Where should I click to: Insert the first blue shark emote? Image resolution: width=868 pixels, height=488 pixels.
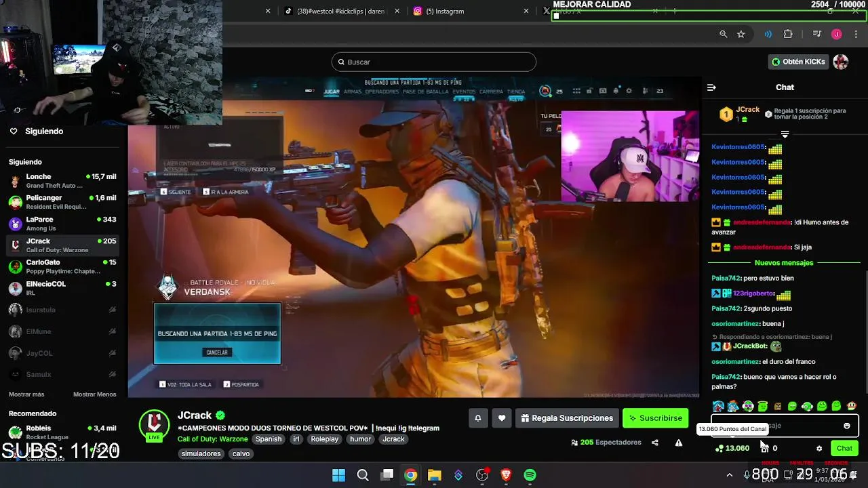[718, 407]
